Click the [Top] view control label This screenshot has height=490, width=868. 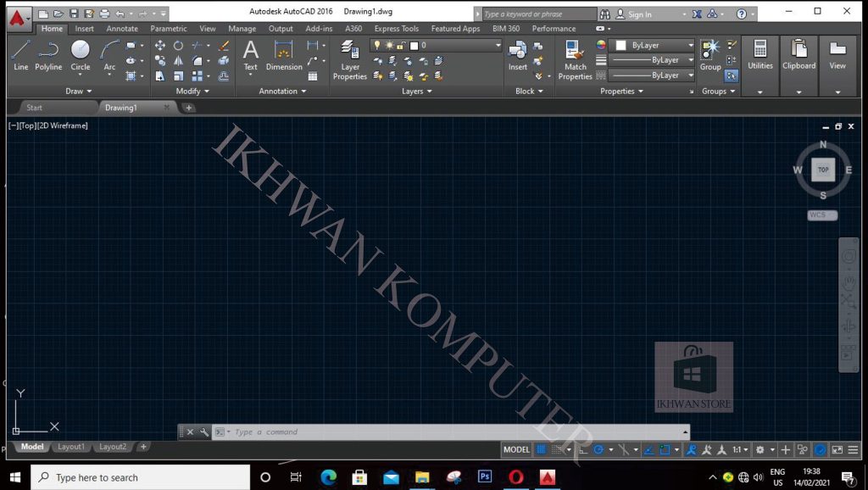(x=27, y=125)
